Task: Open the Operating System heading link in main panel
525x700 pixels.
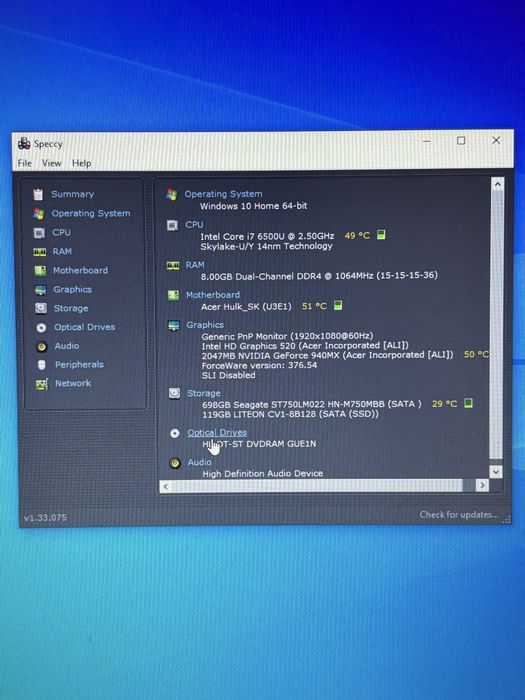Action: pos(224,194)
